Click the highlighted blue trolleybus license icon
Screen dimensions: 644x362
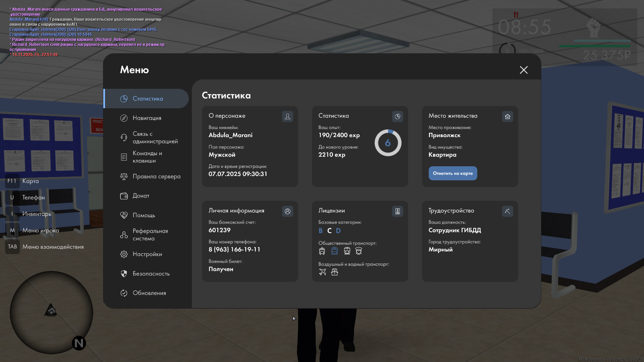[x=334, y=251]
